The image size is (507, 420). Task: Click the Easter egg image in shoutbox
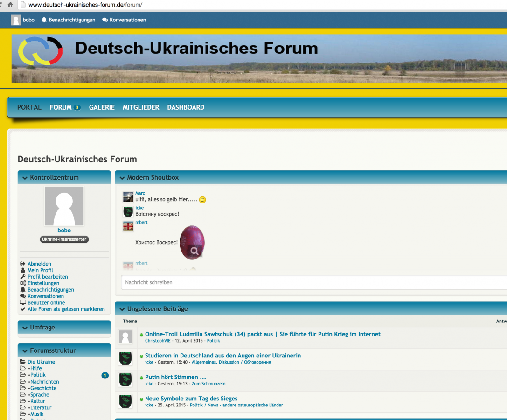(x=192, y=242)
